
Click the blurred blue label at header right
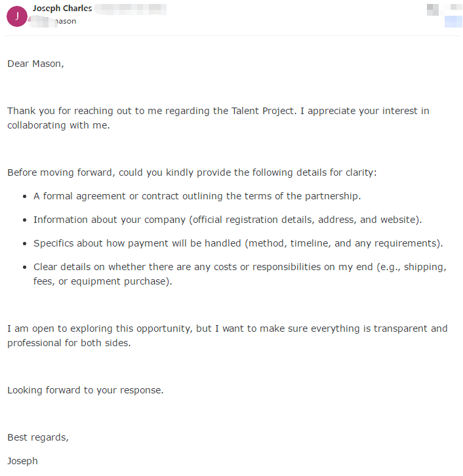point(453,22)
